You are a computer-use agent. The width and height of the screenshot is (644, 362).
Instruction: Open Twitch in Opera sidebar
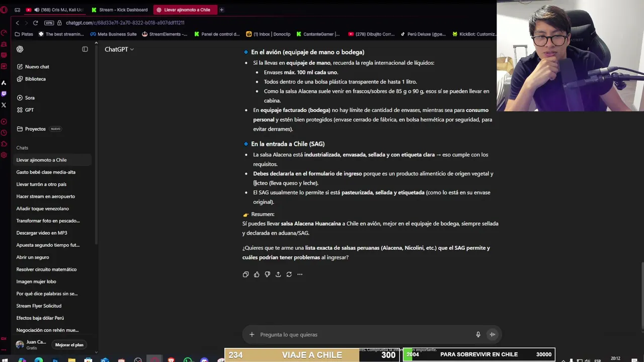4,94
